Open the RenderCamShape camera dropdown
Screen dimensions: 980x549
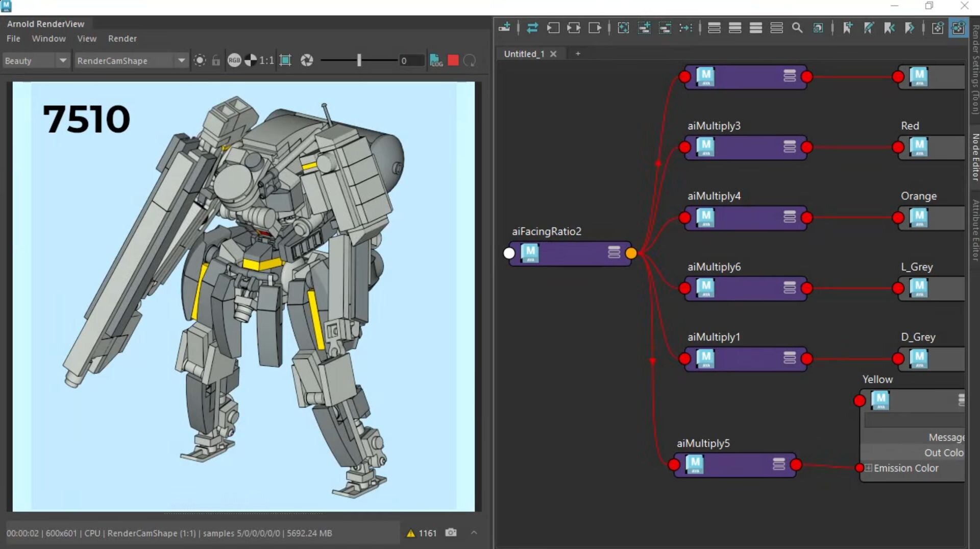click(x=131, y=60)
